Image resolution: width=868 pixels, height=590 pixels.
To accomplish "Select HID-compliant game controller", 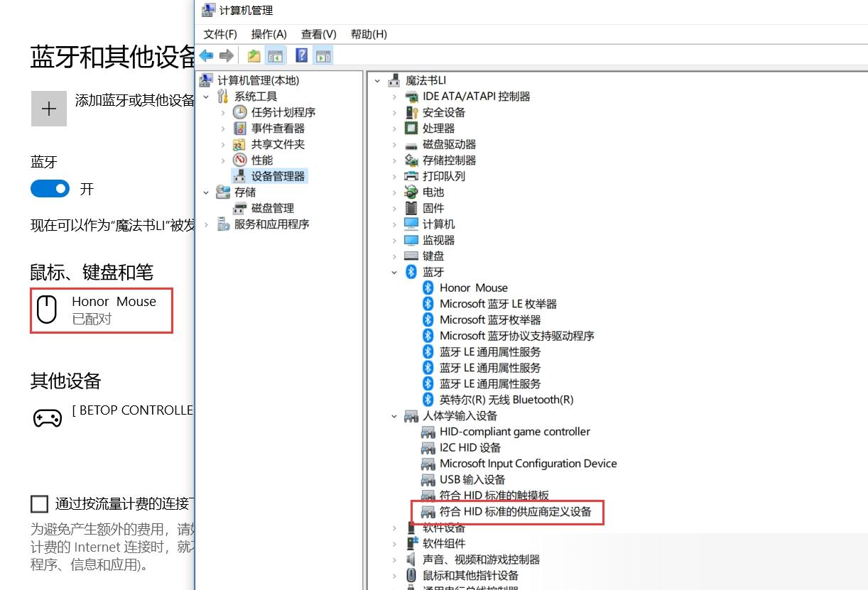I will coord(515,432).
